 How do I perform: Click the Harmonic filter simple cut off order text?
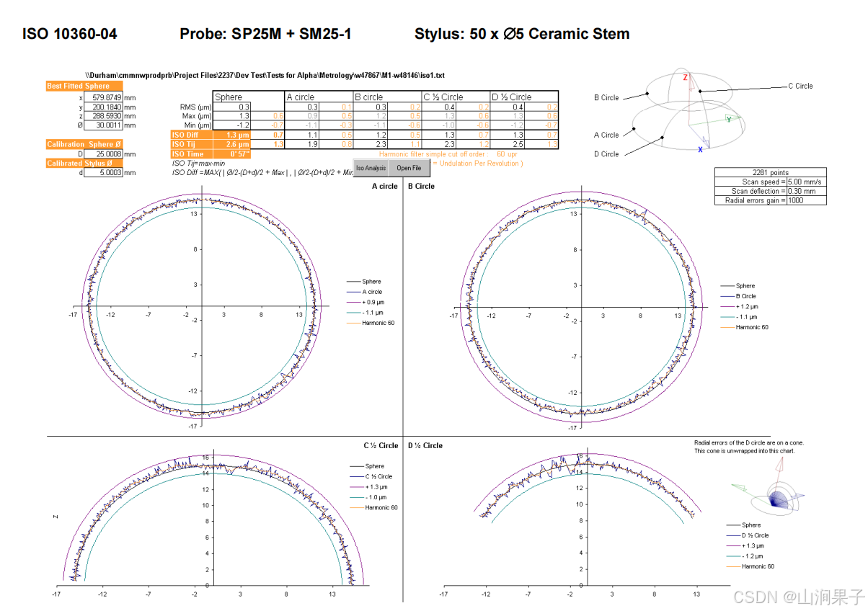pos(435,153)
